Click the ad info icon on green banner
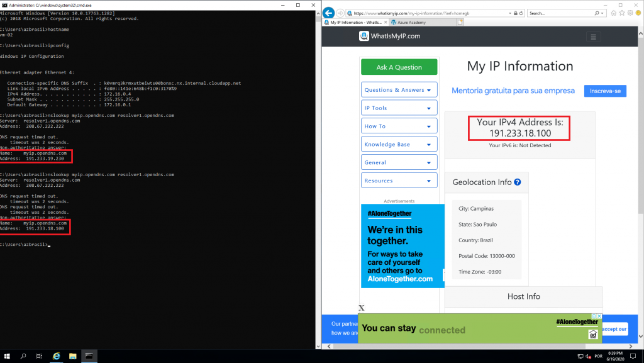644x363 pixels. point(594,316)
